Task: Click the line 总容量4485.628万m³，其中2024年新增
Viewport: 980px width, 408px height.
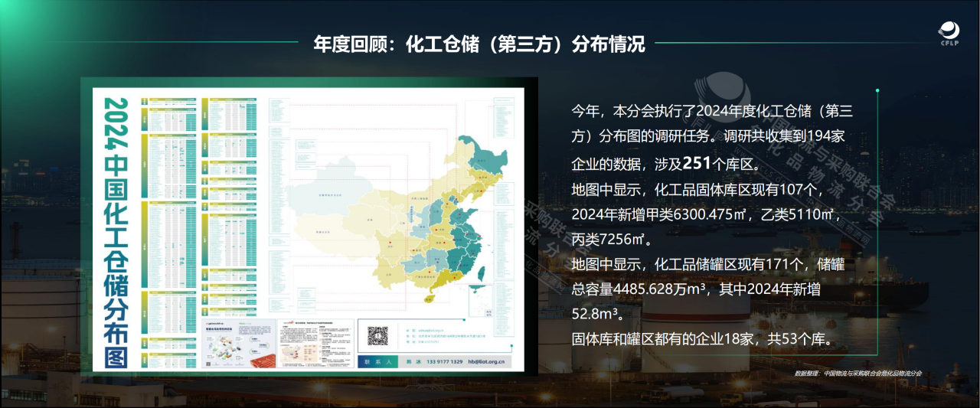Action: coord(696,290)
